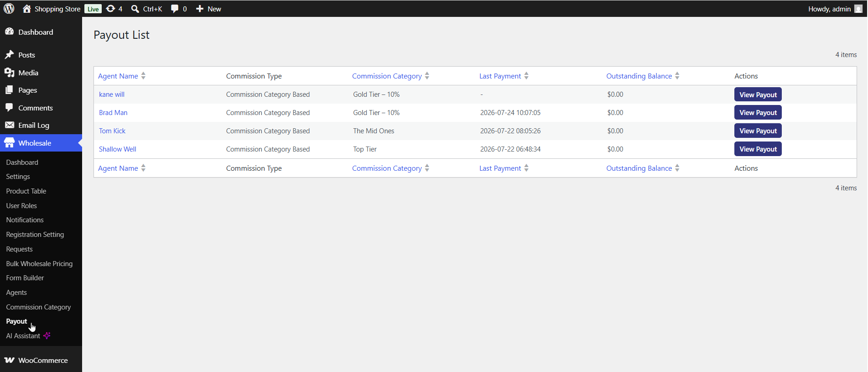Click the WordPress logo icon
Screen dimensions: 868x372
[x=9, y=9]
